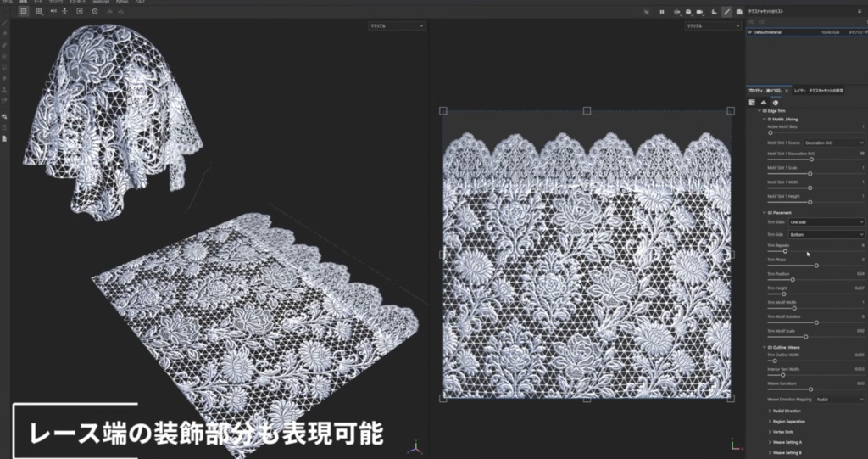Open the JavaScript menu
This screenshot has width=868, height=459.
[100, 2]
